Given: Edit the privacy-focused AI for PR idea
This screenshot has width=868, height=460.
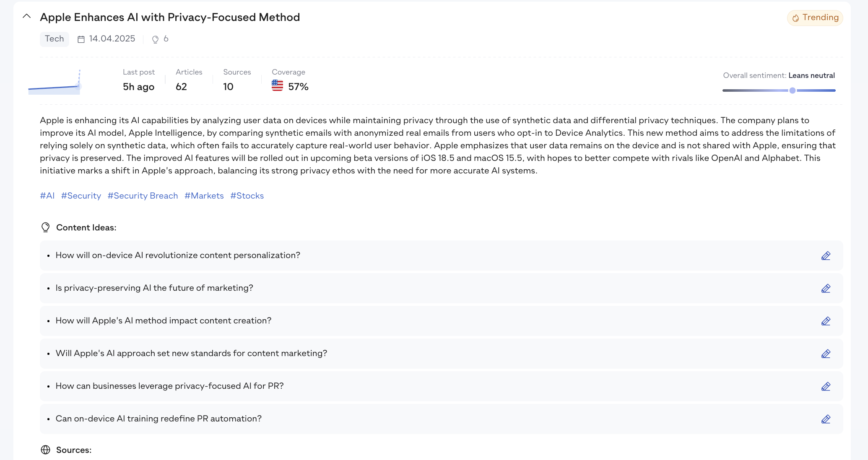Looking at the screenshot, I should pos(826,386).
